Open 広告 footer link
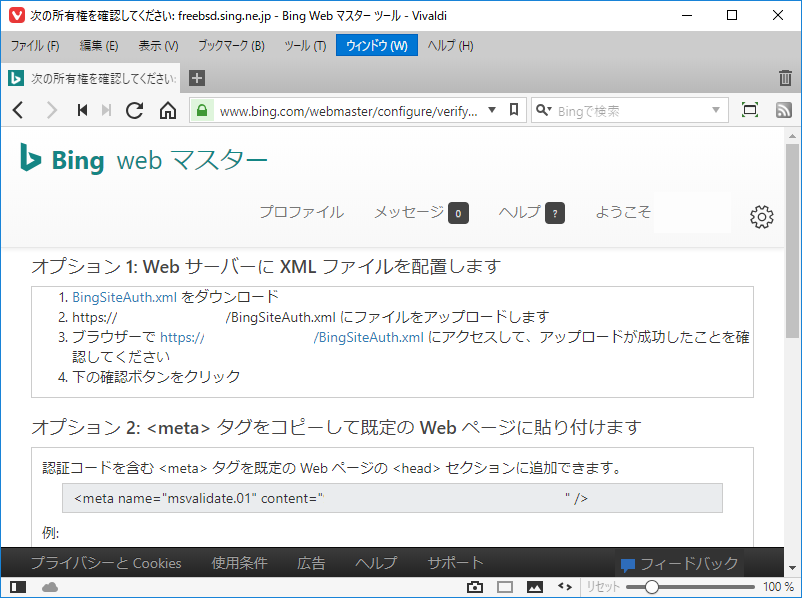The height and width of the screenshot is (598, 802). click(x=311, y=563)
